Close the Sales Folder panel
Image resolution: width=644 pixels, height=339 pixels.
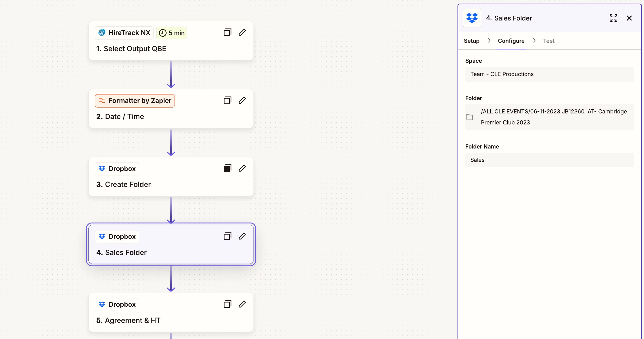click(x=629, y=18)
